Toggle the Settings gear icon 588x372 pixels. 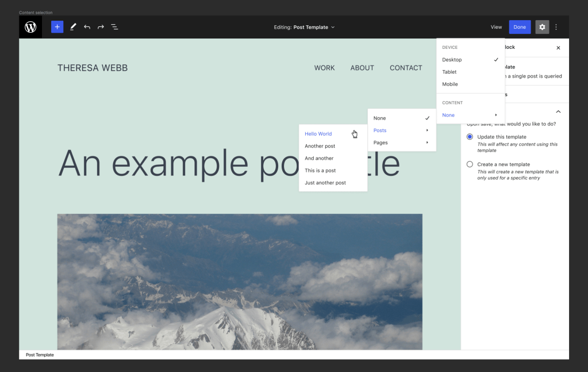(x=542, y=27)
